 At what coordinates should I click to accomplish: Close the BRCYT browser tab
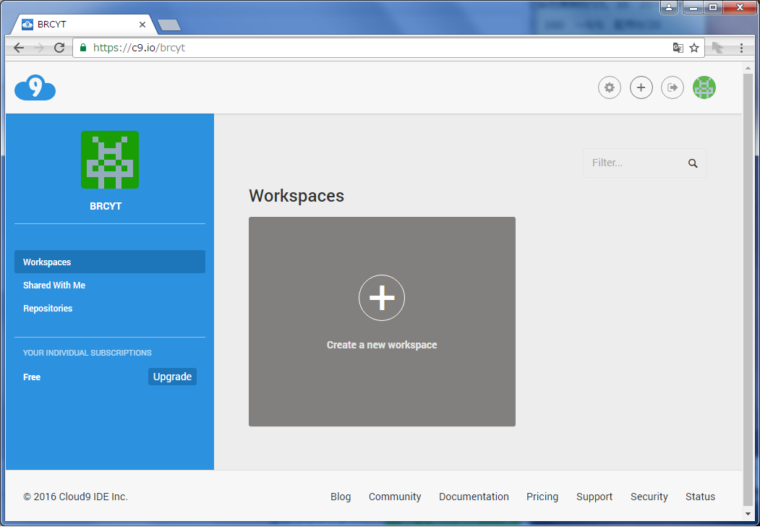tap(142, 25)
